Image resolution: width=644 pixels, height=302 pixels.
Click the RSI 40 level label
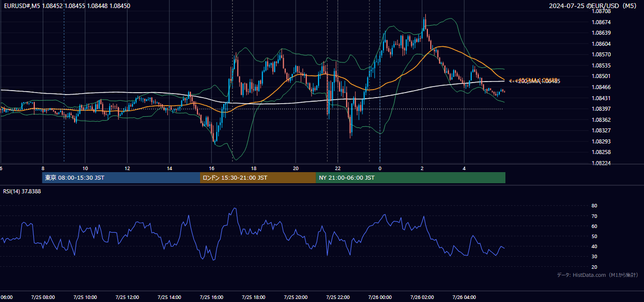point(594,246)
